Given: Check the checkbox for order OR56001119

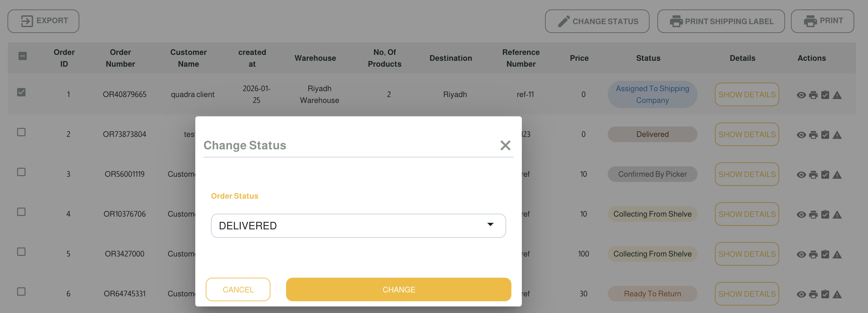Looking at the screenshot, I should tap(21, 172).
